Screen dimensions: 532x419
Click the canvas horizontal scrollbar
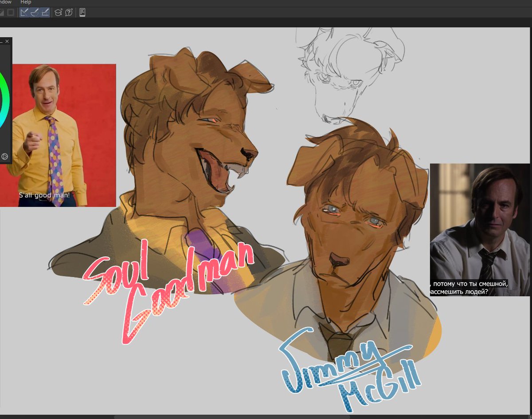coord(232,417)
